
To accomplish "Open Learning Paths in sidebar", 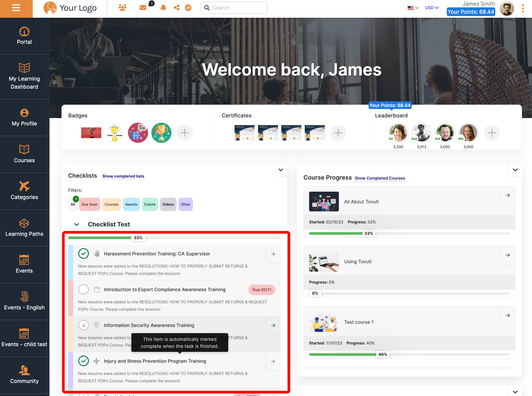I will 24,228.
